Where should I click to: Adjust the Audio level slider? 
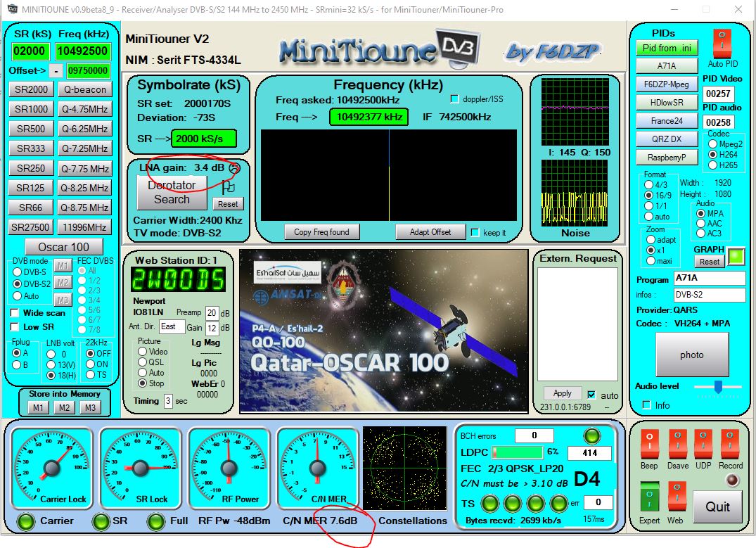(718, 386)
